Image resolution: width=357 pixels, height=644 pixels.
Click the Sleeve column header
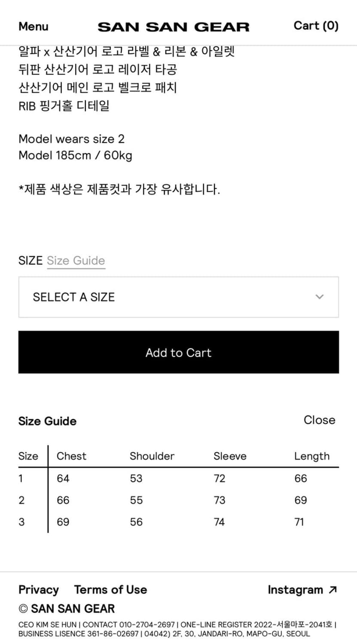[230, 456]
